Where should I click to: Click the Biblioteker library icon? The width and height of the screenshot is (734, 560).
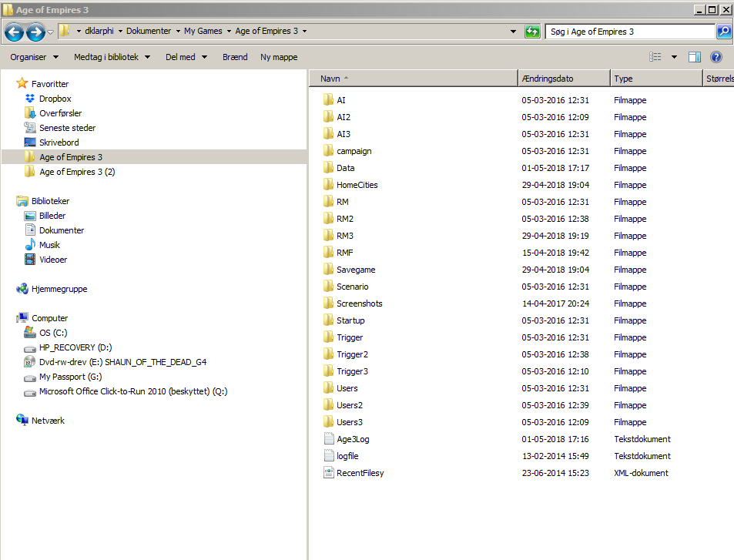tap(22, 201)
